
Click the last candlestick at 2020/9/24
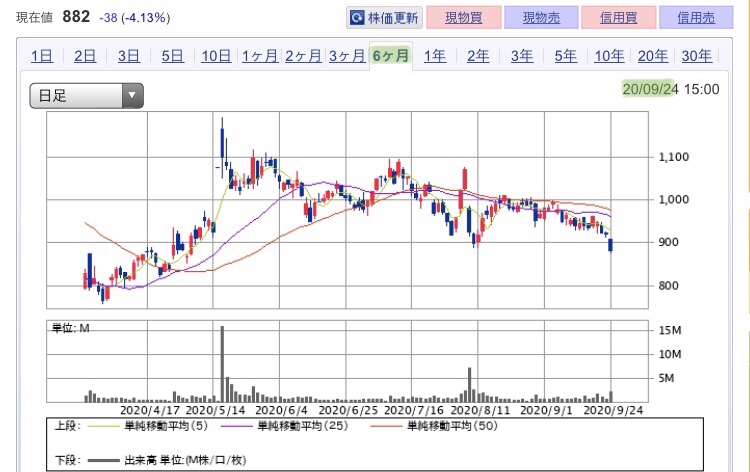coord(610,245)
